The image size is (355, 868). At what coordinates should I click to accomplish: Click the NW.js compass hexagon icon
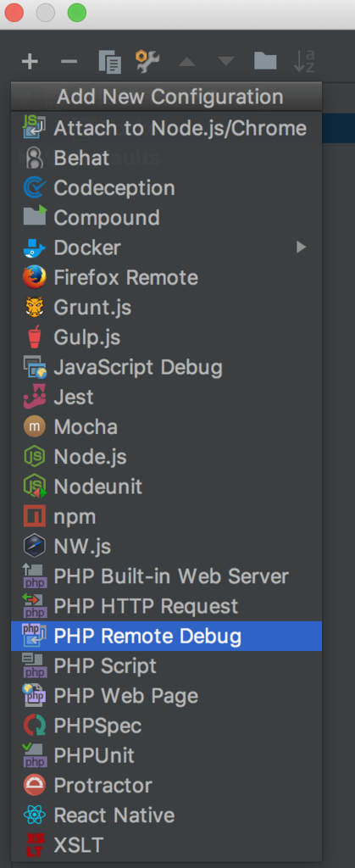point(34,547)
